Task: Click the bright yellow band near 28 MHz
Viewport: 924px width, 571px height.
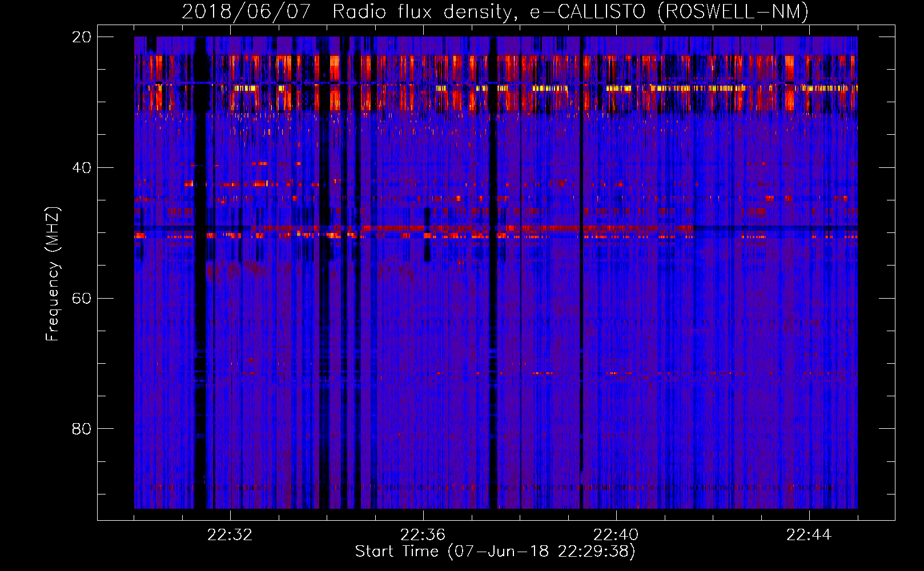Action: coord(685,89)
